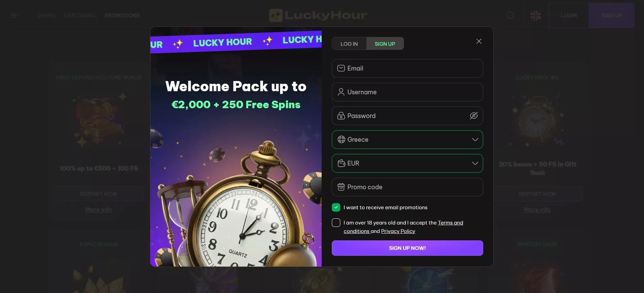Open the hamburger menu in the header
The width and height of the screenshot is (644, 293).
pos(14,15)
